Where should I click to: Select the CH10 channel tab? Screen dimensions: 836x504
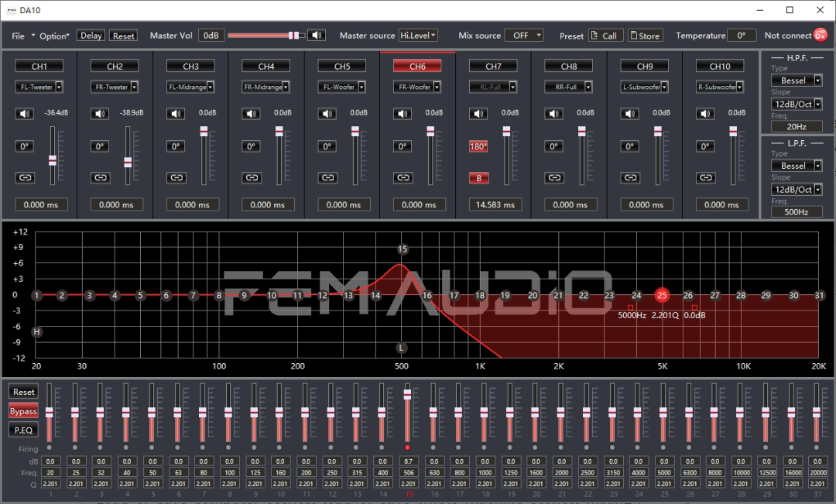(x=720, y=66)
